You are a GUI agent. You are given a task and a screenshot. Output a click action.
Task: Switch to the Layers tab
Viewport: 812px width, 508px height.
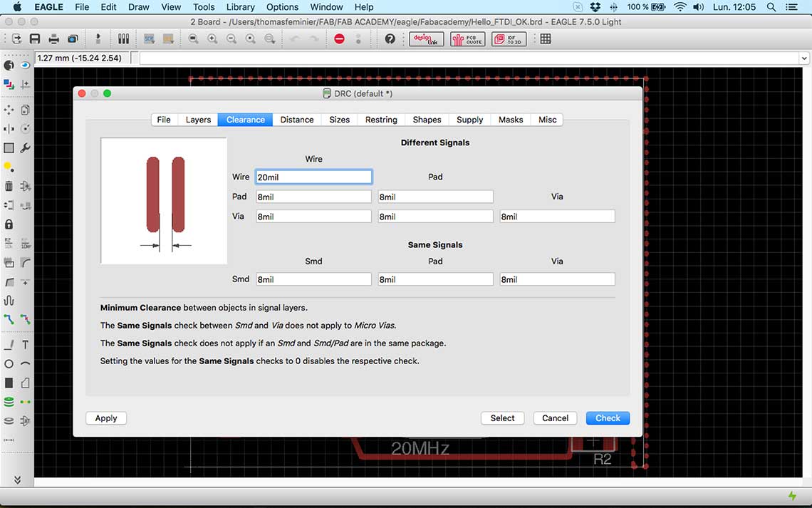click(x=198, y=120)
